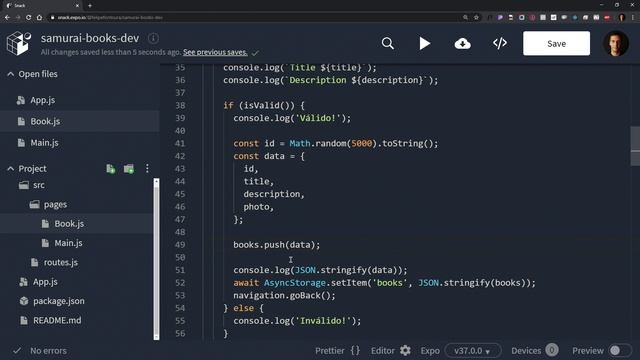640x360 pixels.
Task: Open the project info icon next to title
Action: tap(153, 38)
